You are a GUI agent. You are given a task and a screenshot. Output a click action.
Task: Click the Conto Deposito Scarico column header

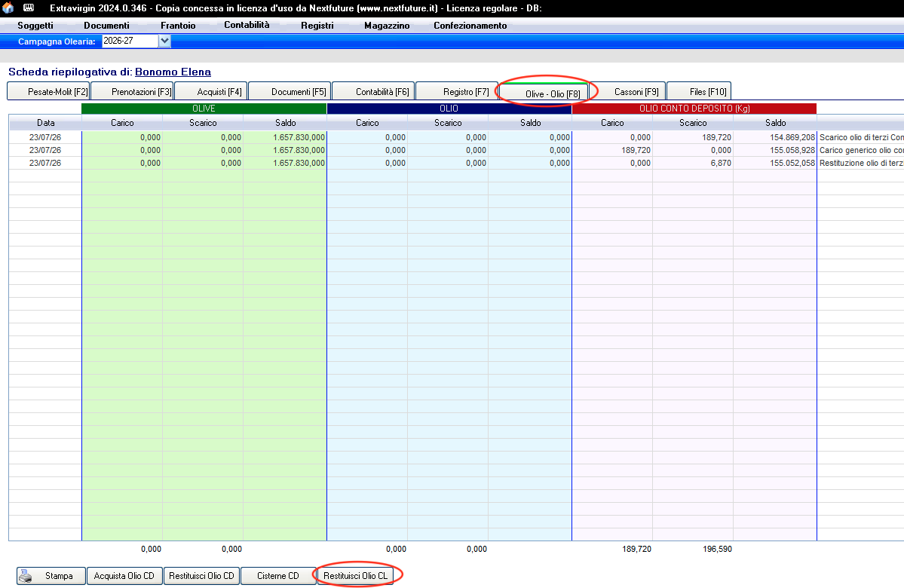click(693, 123)
